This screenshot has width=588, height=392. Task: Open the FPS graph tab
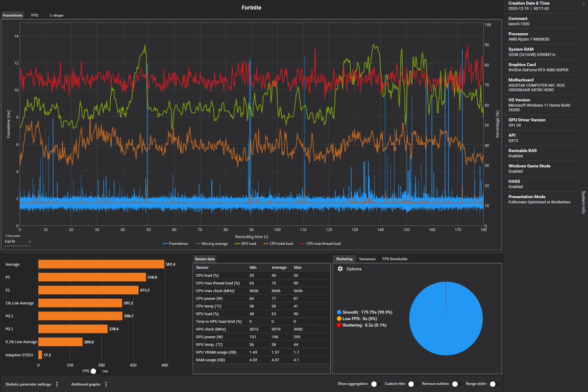tap(35, 15)
